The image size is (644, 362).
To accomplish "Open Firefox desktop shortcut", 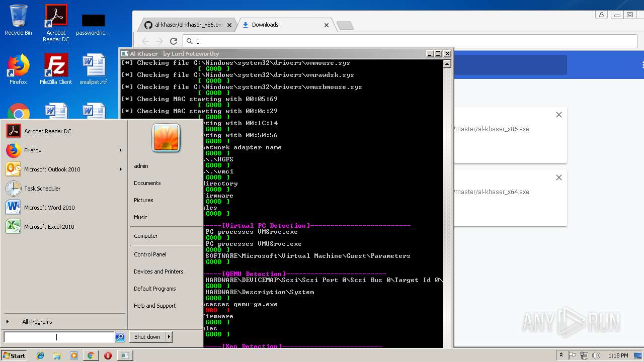I will click(x=18, y=69).
